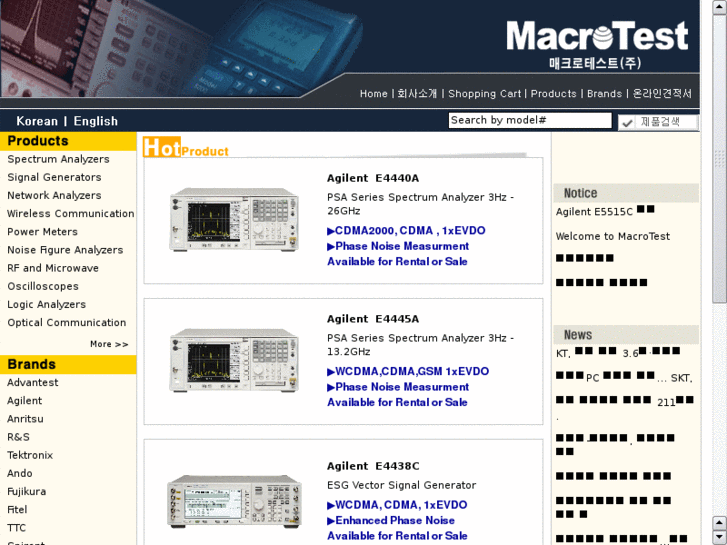Open the Ando brand page

(19, 473)
